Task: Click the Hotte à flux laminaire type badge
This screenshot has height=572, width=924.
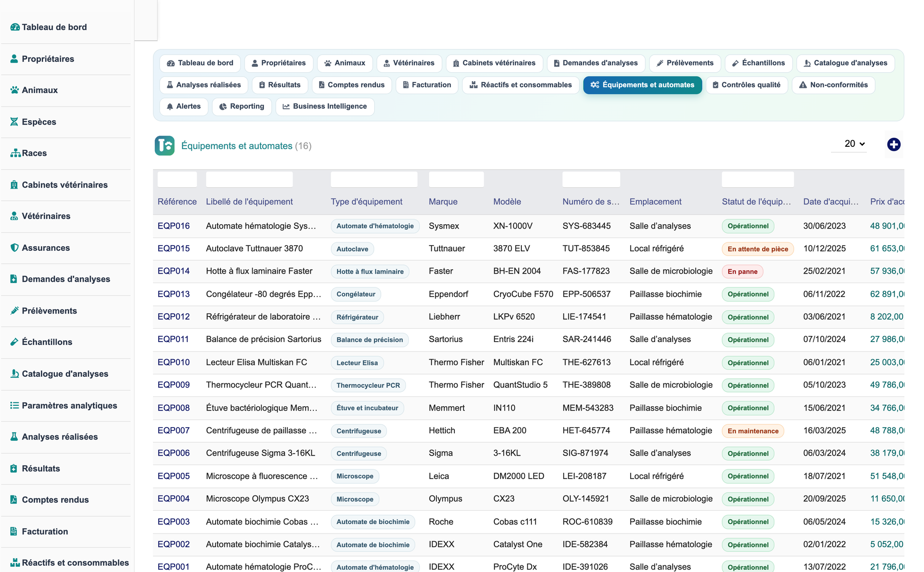Action: (370, 272)
